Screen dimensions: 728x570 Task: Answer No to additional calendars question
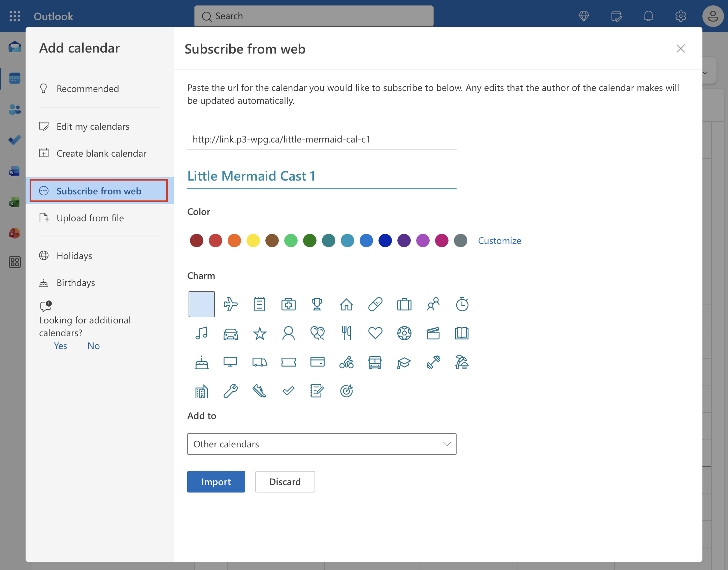(94, 346)
